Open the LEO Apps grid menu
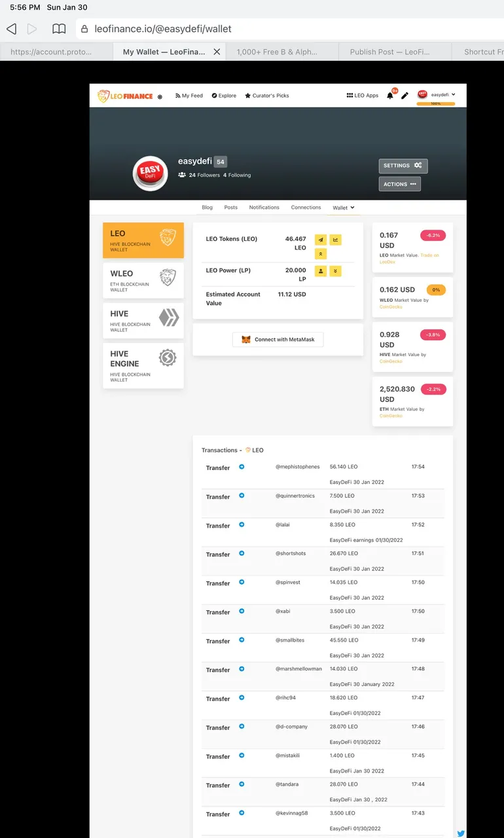 [363, 96]
